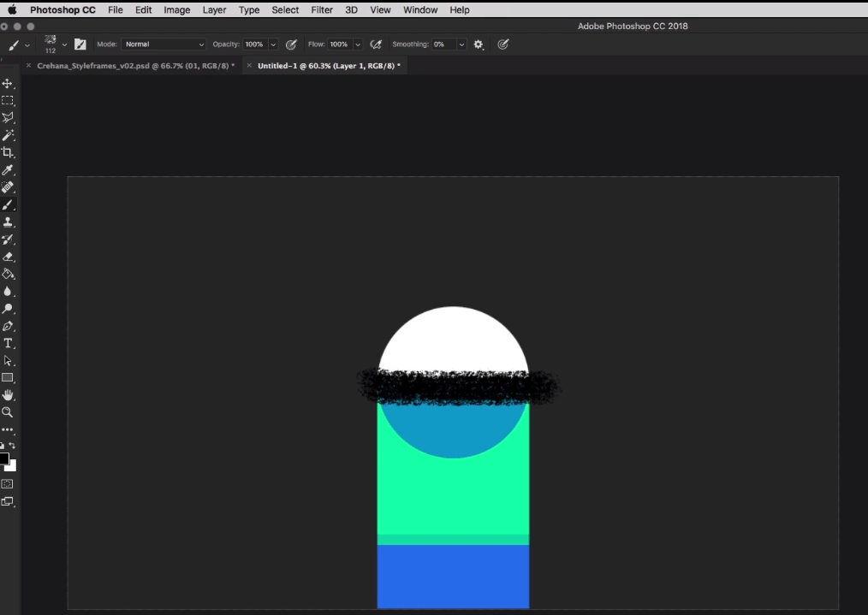Viewport: 868px width, 615px height.
Task: Open the Window menu
Action: (x=420, y=10)
